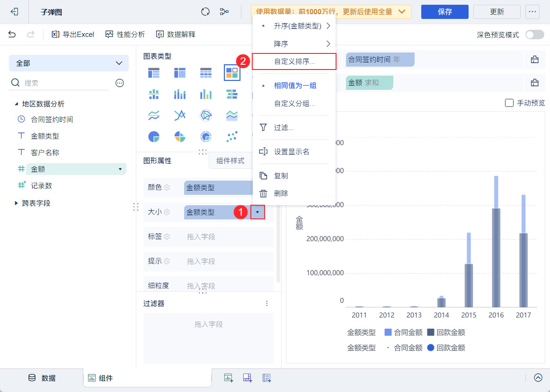This screenshot has width=550, height=392.
Task: Choose 自定义分组... menu option
Action: pyautogui.click(x=294, y=104)
